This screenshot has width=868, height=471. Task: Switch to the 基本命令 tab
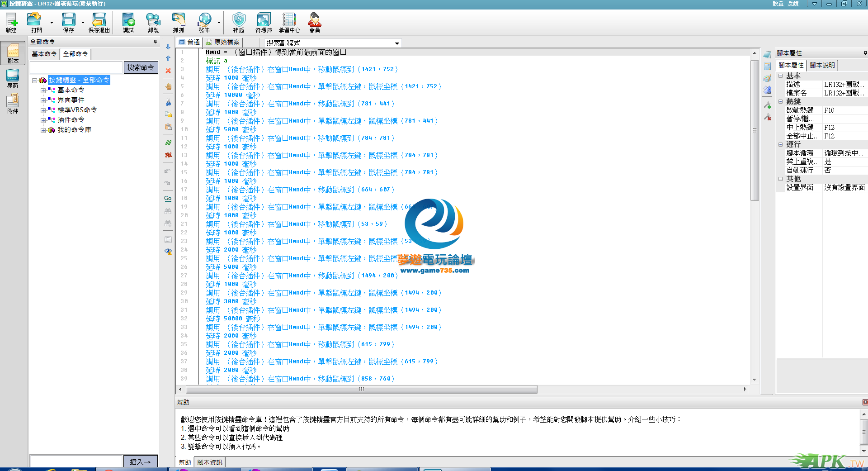[44, 54]
